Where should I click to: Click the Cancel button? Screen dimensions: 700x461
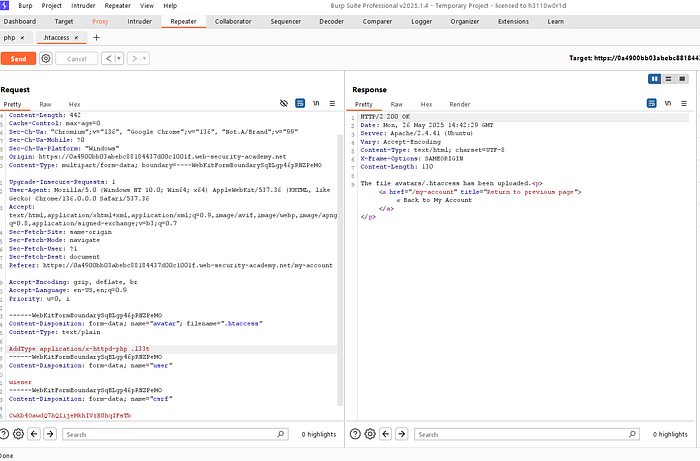pos(76,58)
